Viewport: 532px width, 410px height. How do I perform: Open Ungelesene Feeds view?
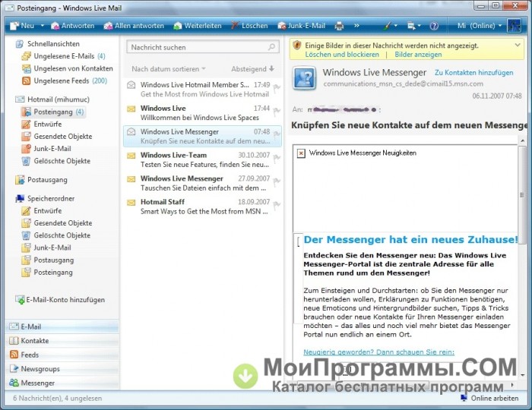coord(65,81)
